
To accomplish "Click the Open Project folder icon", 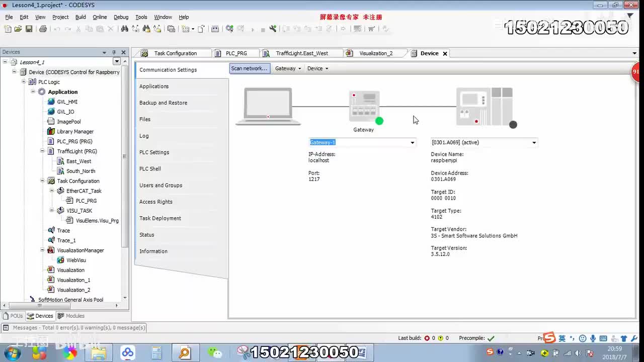I will coord(18,29).
